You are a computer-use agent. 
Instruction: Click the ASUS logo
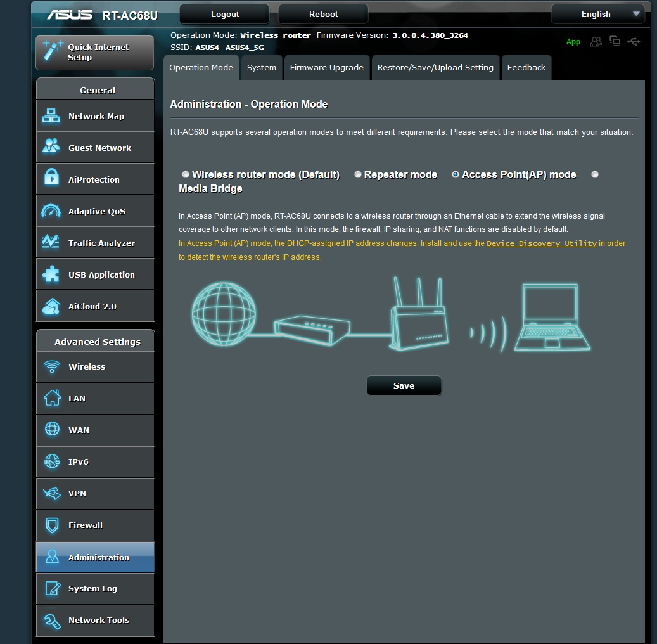coord(70,15)
